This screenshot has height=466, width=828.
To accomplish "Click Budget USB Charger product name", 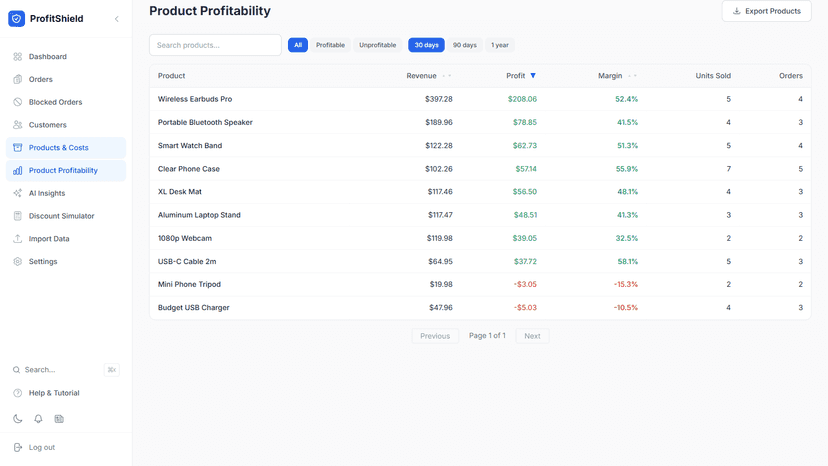I will [x=193, y=307].
